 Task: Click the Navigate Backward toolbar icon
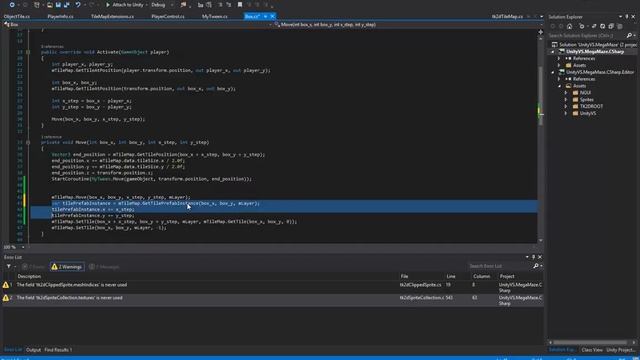pyautogui.click(x=12, y=5)
